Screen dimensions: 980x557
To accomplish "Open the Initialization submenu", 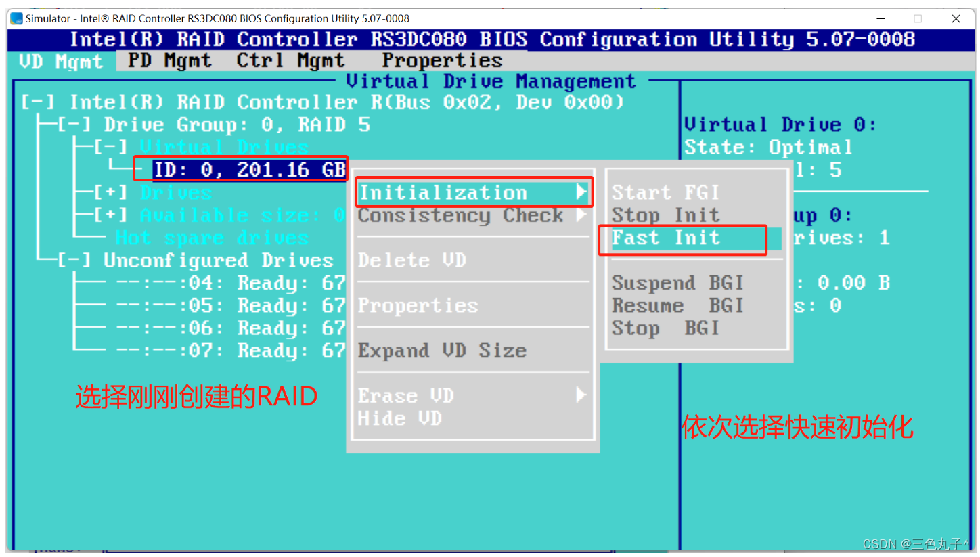I will coord(473,193).
